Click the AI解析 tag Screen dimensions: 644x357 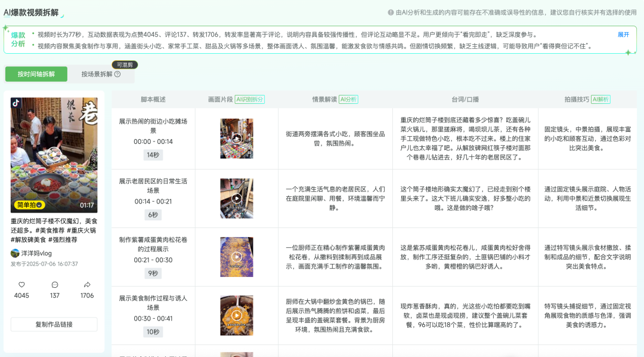coord(600,100)
